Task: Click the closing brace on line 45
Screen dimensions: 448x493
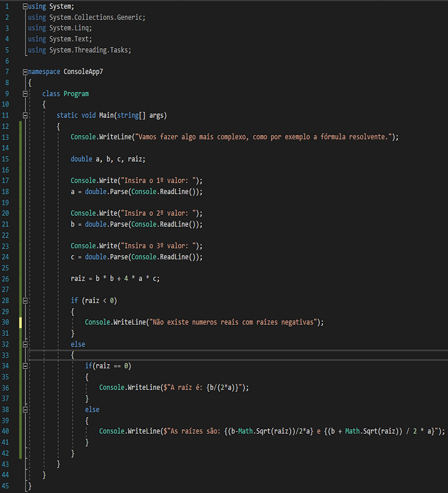Action: click(29, 486)
